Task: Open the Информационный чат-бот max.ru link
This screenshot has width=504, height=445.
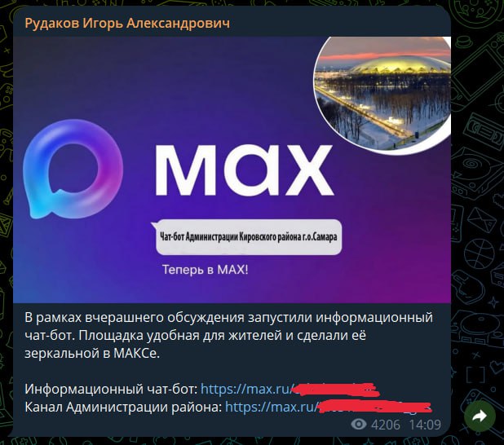Action: [290, 389]
